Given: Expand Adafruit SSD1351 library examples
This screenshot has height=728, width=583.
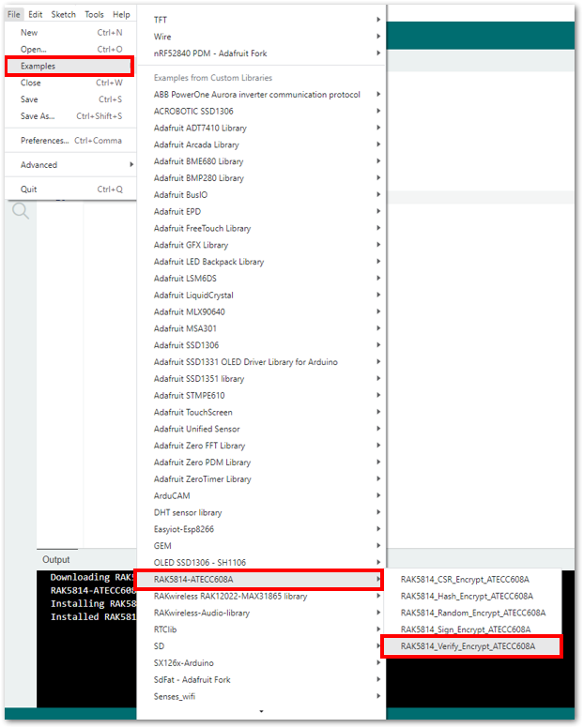Looking at the screenshot, I should coord(262,378).
